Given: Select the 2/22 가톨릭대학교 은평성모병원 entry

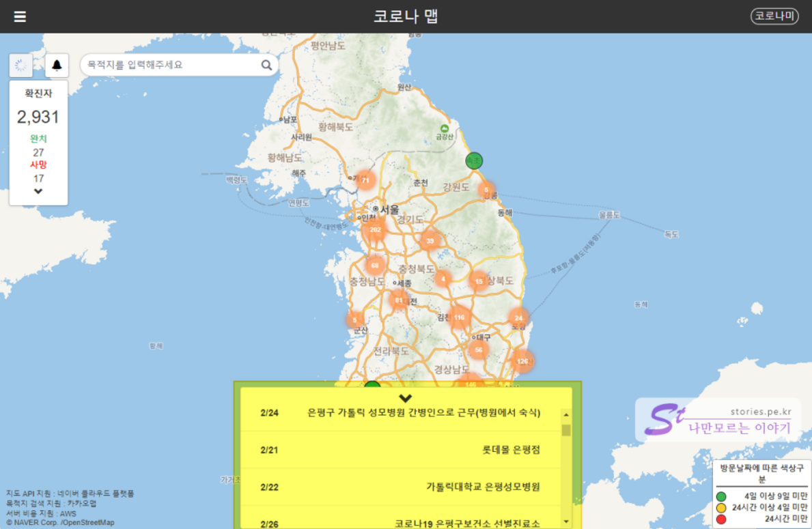Looking at the screenshot, I should [400, 487].
